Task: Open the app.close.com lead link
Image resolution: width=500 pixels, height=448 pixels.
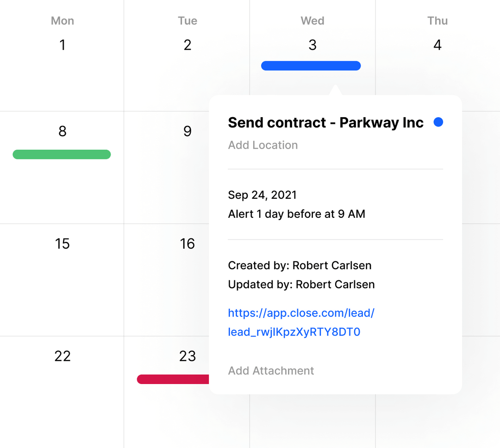Action: 301,322
